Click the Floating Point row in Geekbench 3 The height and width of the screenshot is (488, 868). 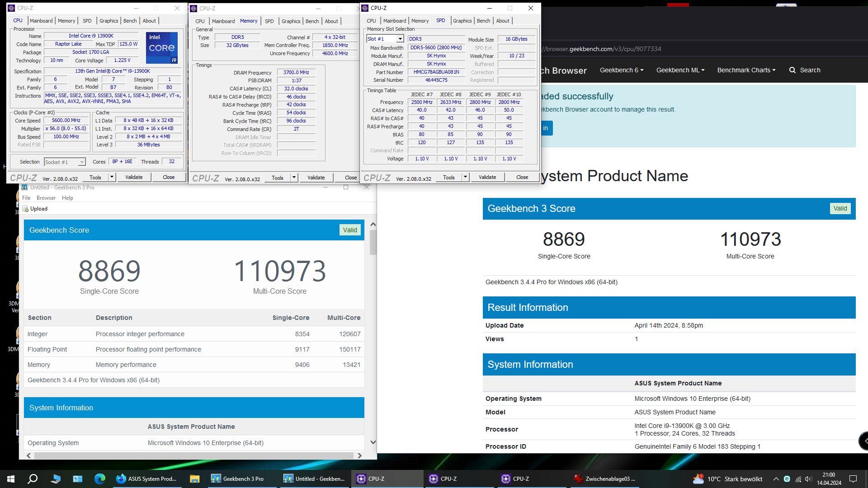(194, 349)
